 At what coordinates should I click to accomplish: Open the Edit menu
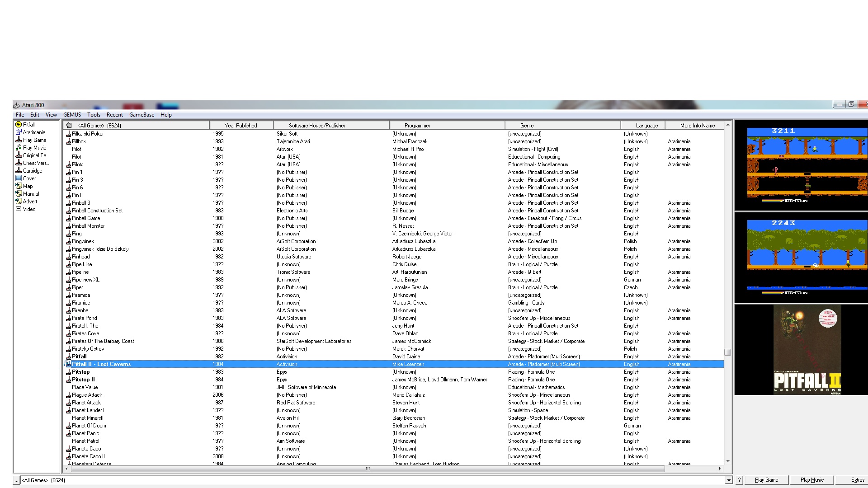pyautogui.click(x=35, y=115)
